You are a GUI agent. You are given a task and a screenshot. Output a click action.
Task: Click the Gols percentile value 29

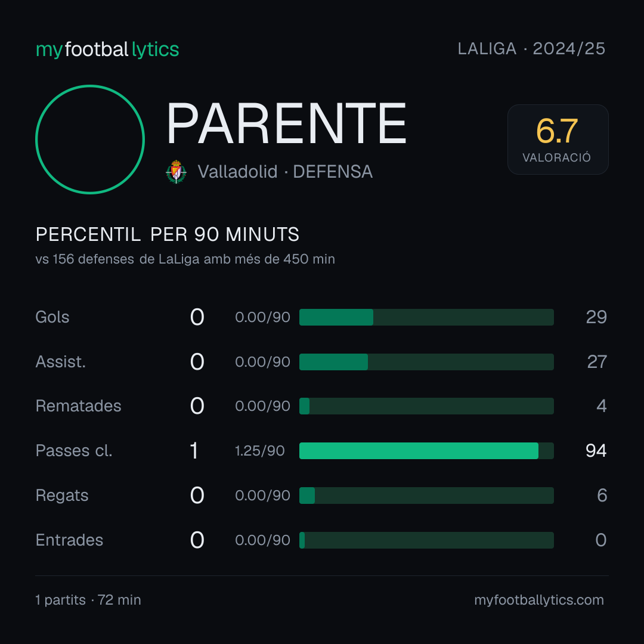point(596,317)
